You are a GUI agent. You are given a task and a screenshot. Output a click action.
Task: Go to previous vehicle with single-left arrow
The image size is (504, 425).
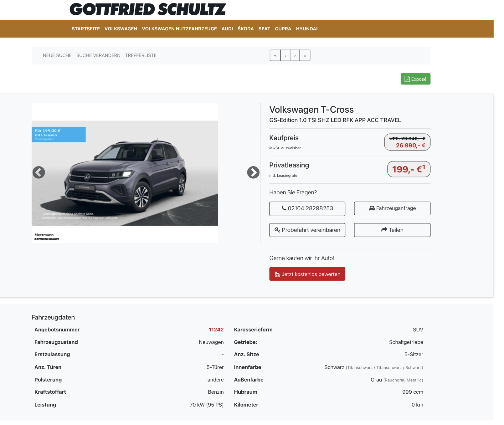tap(285, 55)
